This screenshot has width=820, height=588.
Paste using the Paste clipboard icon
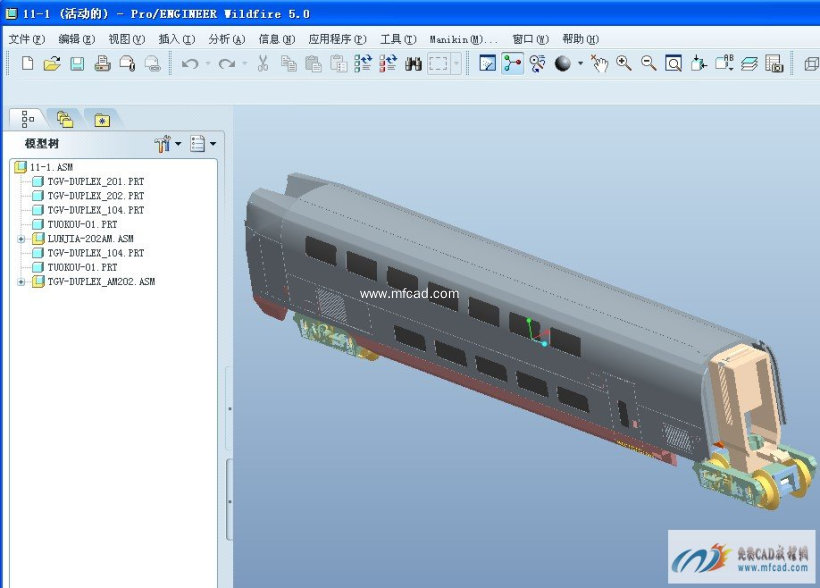click(313, 64)
